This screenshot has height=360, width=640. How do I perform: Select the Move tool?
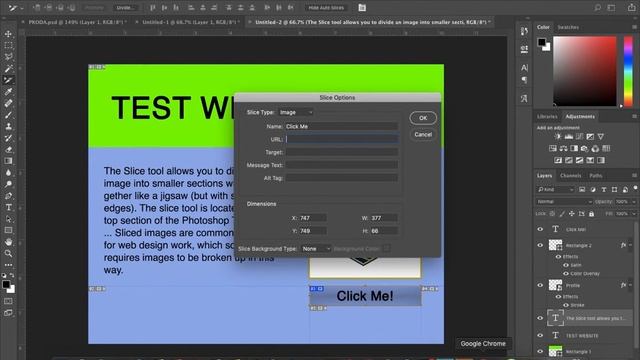[x=8, y=34]
